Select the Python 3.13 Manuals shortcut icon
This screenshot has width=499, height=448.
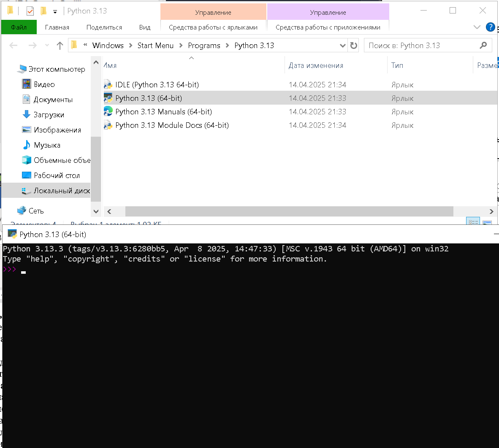pos(108,112)
